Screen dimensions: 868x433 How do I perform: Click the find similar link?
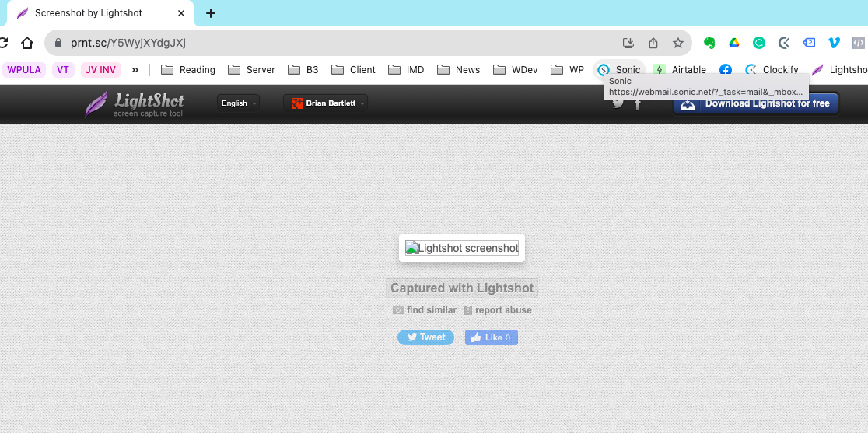425,310
